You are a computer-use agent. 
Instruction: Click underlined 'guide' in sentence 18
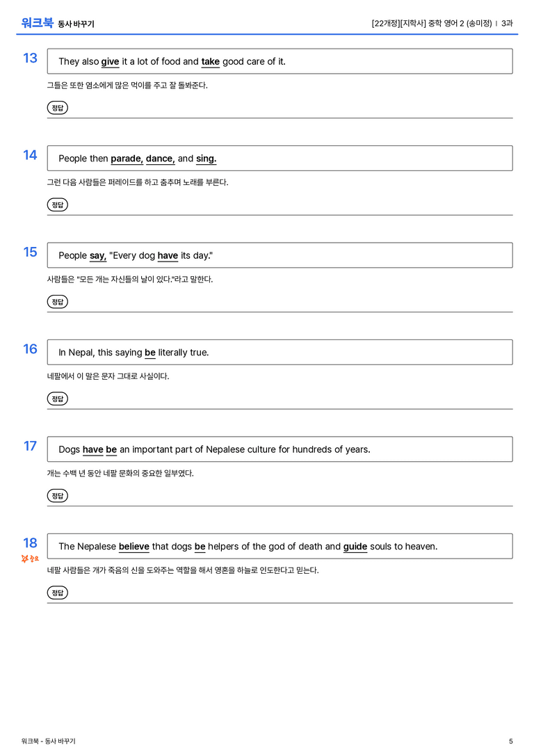point(355,546)
